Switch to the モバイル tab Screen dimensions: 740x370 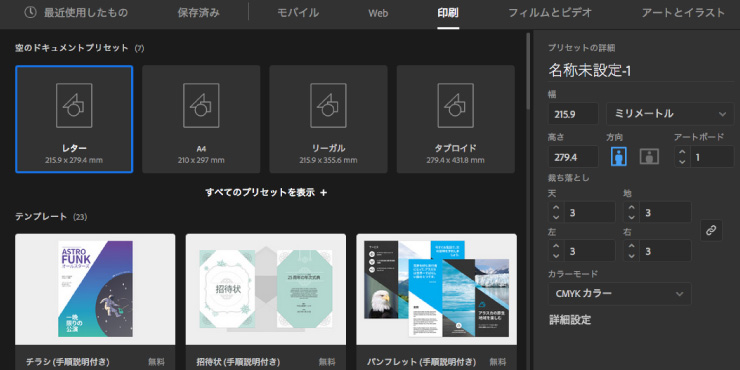pyautogui.click(x=298, y=13)
